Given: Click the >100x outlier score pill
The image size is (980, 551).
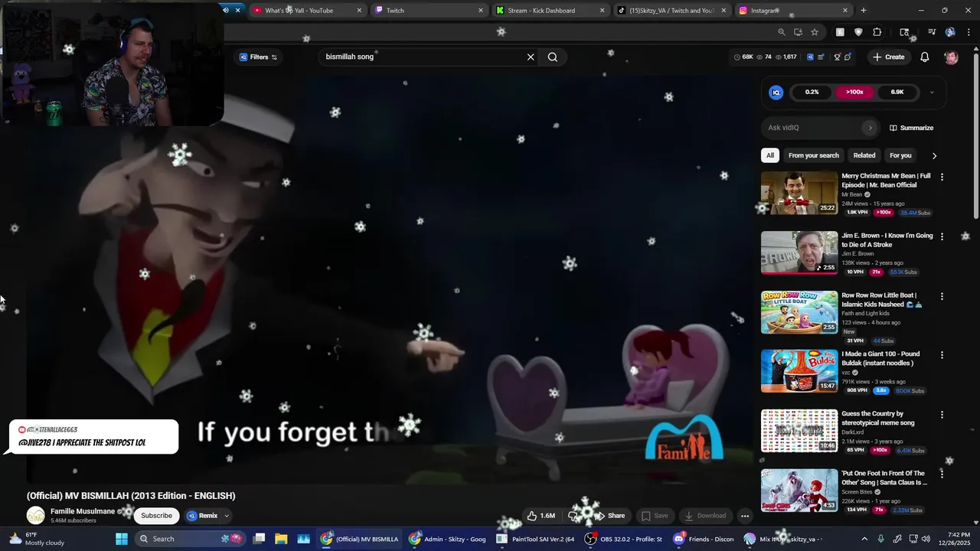Looking at the screenshot, I should 854,92.
